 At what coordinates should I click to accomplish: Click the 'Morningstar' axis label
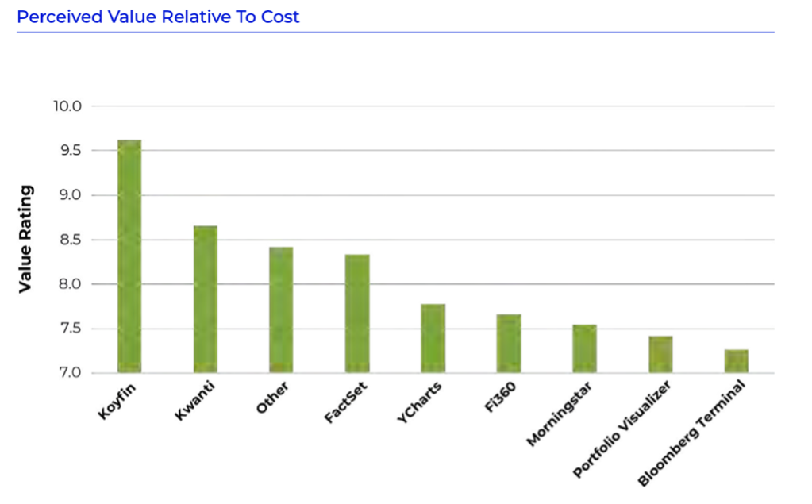[x=560, y=414]
